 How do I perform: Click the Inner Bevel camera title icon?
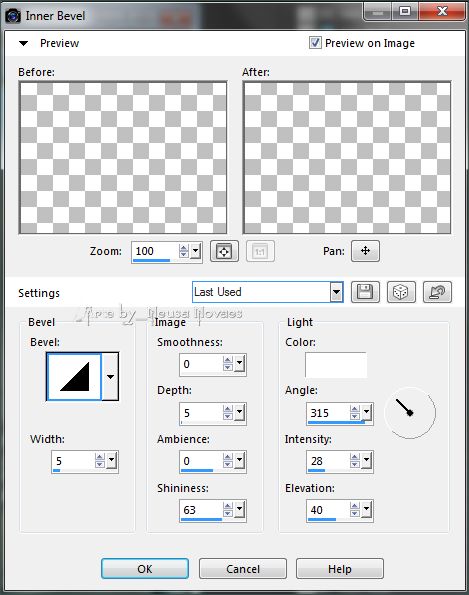click(x=13, y=16)
